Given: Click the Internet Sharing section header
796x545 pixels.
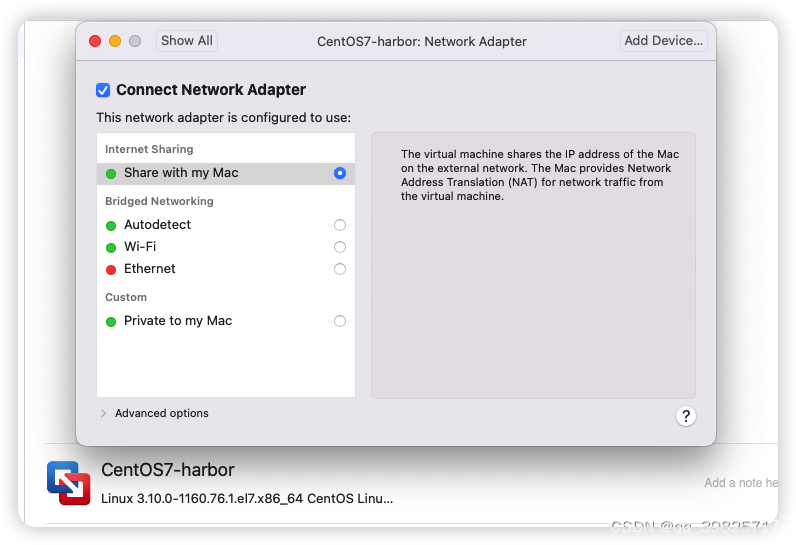Looking at the screenshot, I should (x=149, y=149).
